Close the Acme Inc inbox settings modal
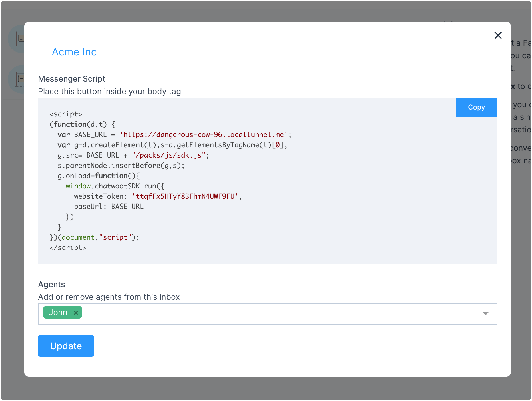 point(498,35)
